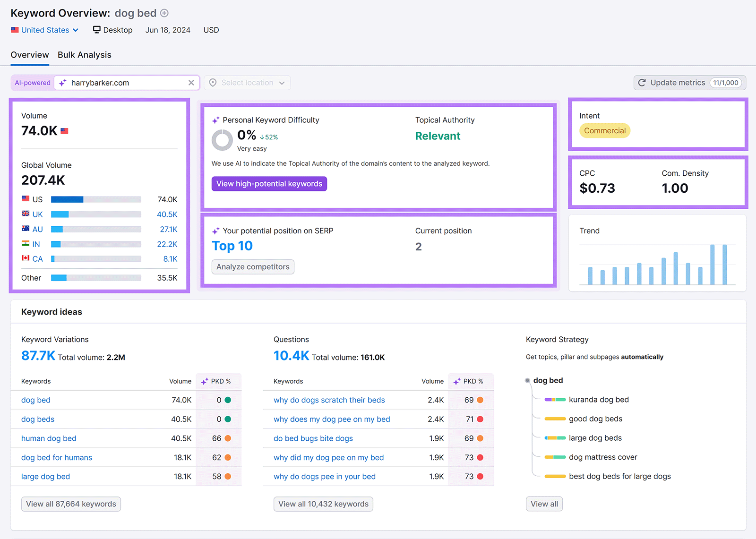
Task: Open do bed bugs bite dogs question
Action: tap(313, 438)
